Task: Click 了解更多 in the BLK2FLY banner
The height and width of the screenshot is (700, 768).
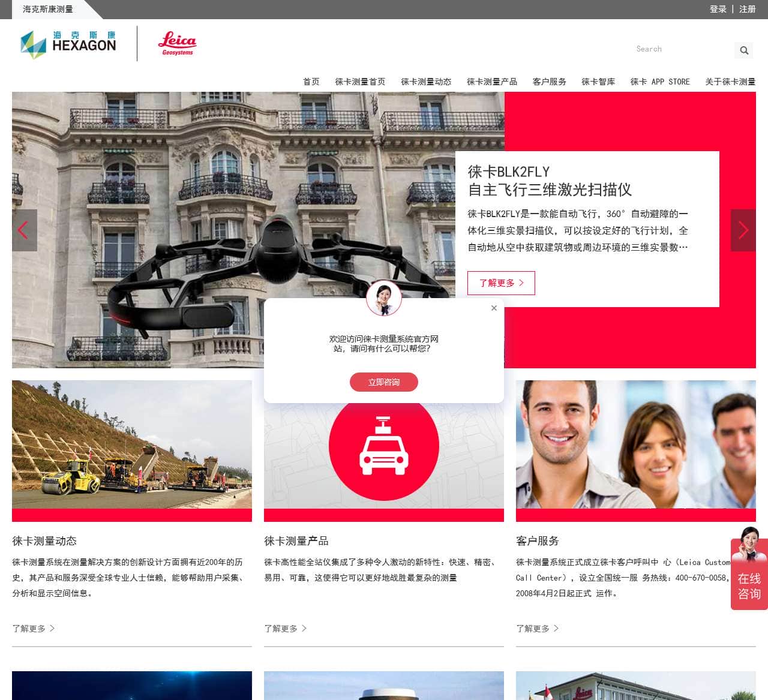Action: (501, 283)
